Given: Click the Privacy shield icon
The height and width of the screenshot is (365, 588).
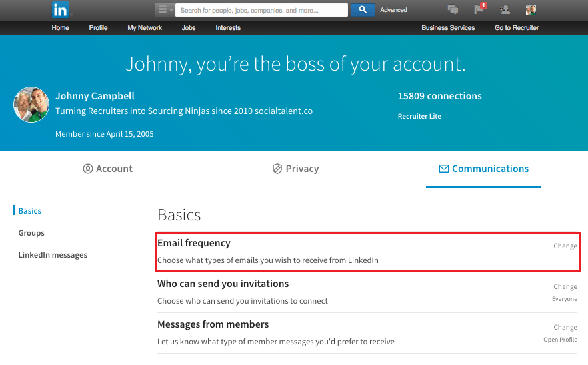Looking at the screenshot, I should [x=277, y=169].
